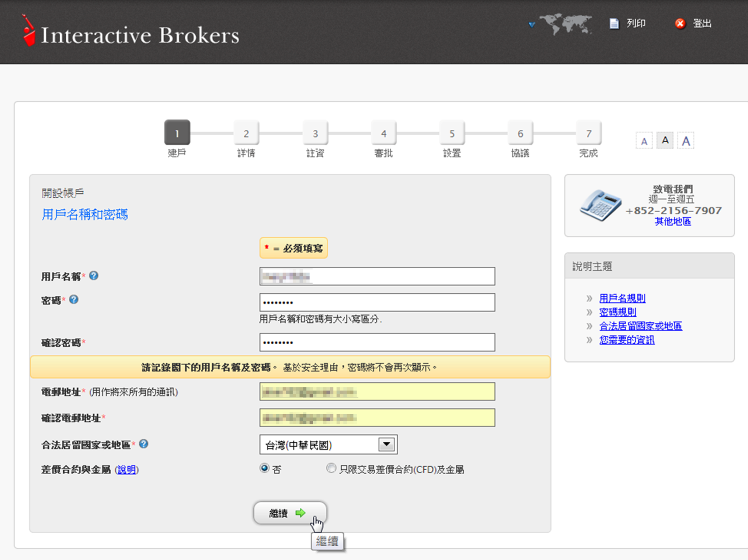Select step 3 註資
Viewport: 748px width, 560px height.
(x=315, y=133)
